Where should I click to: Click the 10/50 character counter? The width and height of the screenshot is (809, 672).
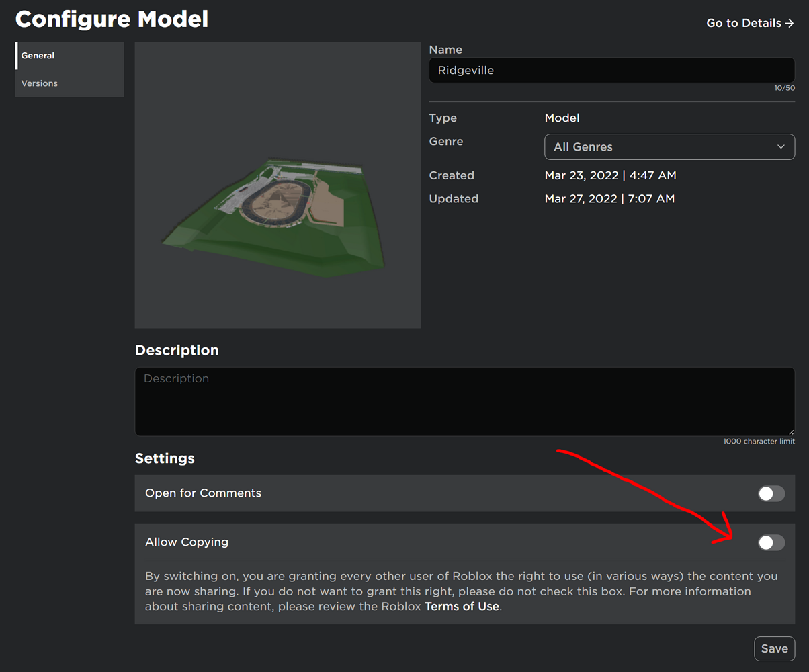784,87
